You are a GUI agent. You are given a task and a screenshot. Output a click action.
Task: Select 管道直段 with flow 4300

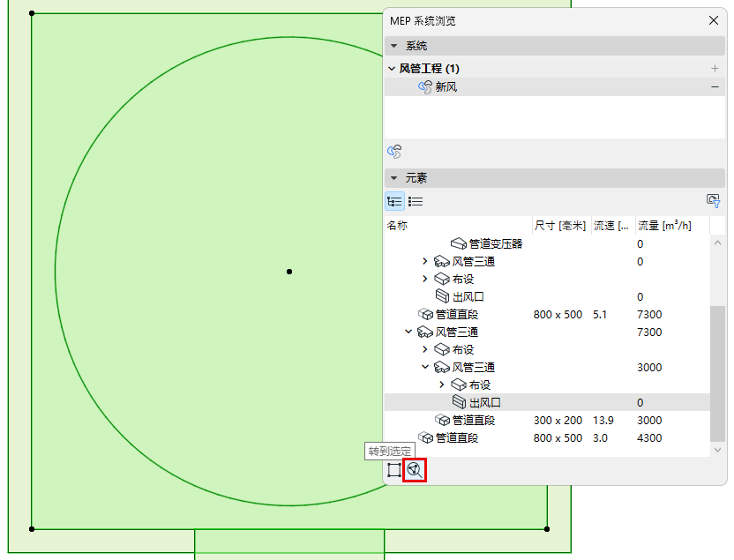tap(547, 438)
